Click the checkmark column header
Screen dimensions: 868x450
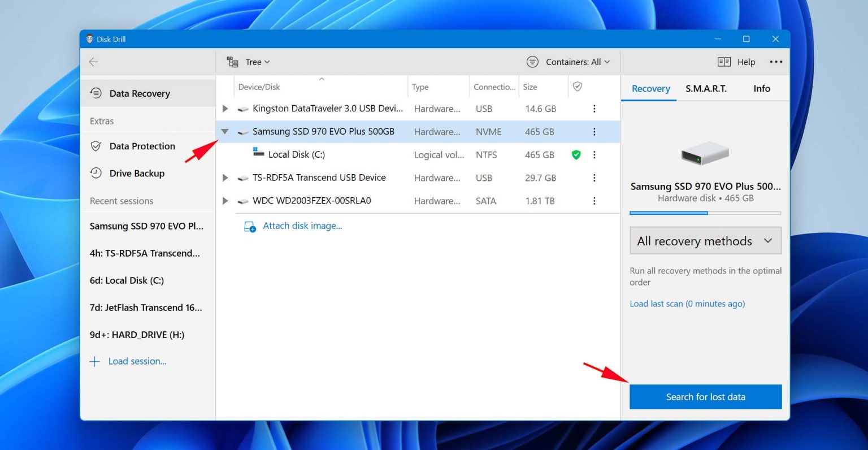578,86
